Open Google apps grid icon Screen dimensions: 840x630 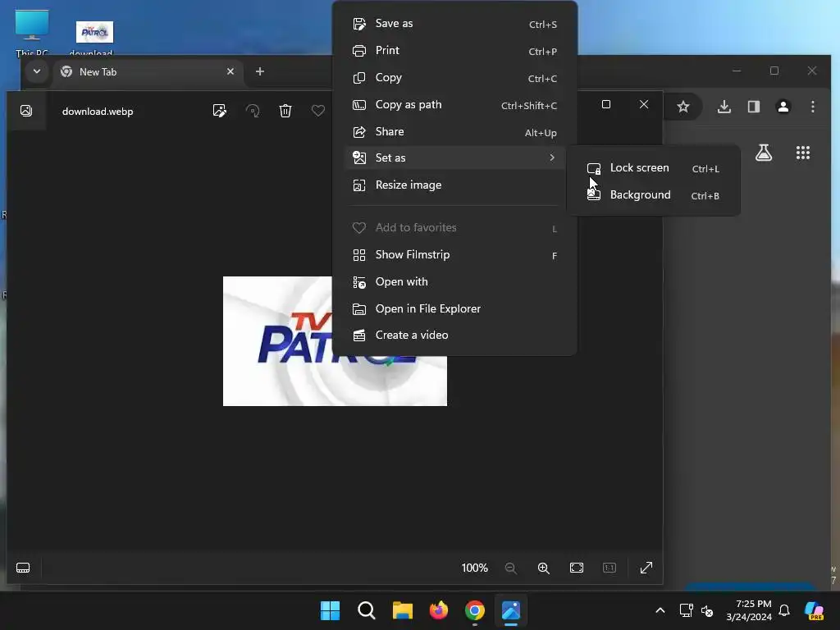click(803, 153)
